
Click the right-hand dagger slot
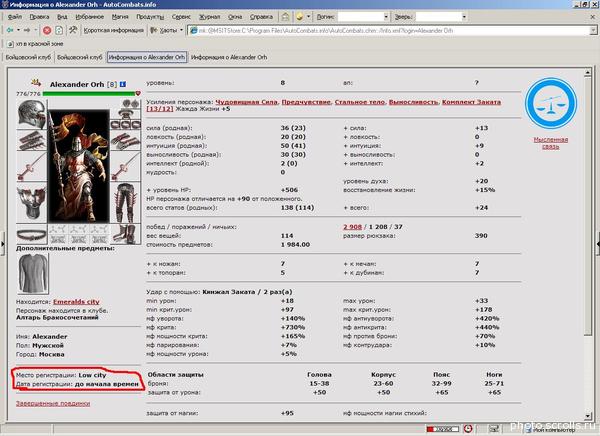click(x=126, y=167)
